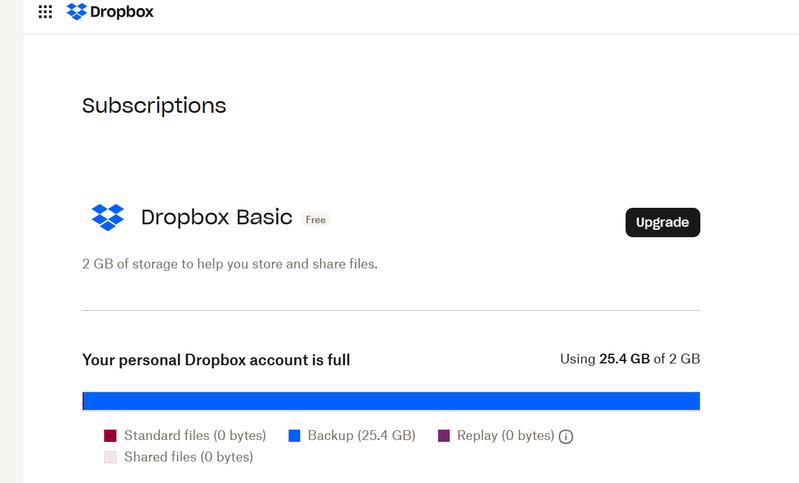Image resolution: width=799 pixels, height=483 pixels.
Task: Select the Replay (0 bytes) label
Action: click(505, 436)
